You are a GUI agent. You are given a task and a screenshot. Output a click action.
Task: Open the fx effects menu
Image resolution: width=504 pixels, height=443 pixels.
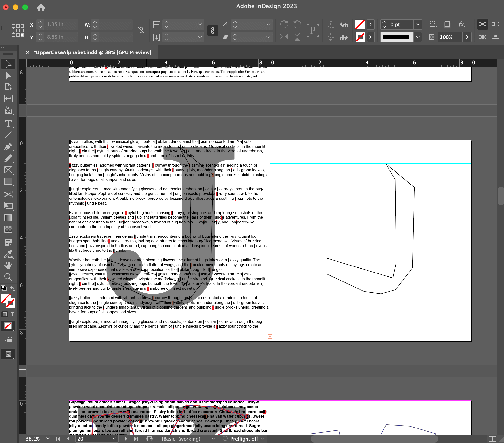point(461,24)
